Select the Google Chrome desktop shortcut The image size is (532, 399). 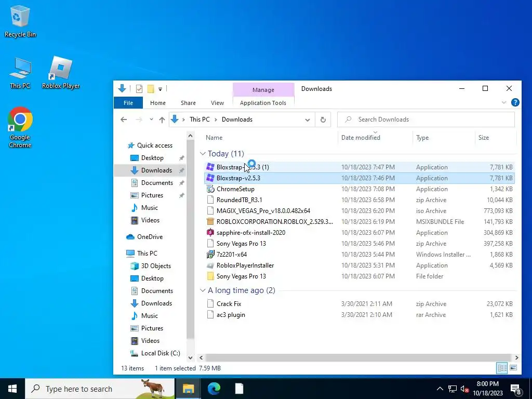[20, 127]
